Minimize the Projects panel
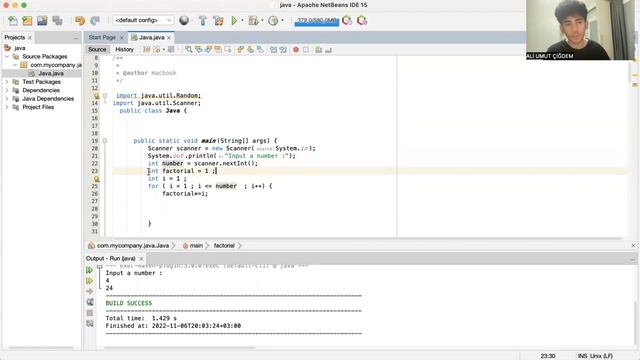 tap(76, 38)
